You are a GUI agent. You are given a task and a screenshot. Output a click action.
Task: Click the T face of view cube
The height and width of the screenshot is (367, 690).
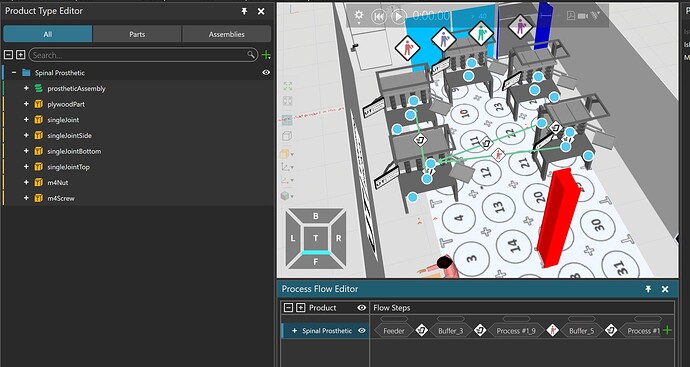pyautogui.click(x=316, y=238)
